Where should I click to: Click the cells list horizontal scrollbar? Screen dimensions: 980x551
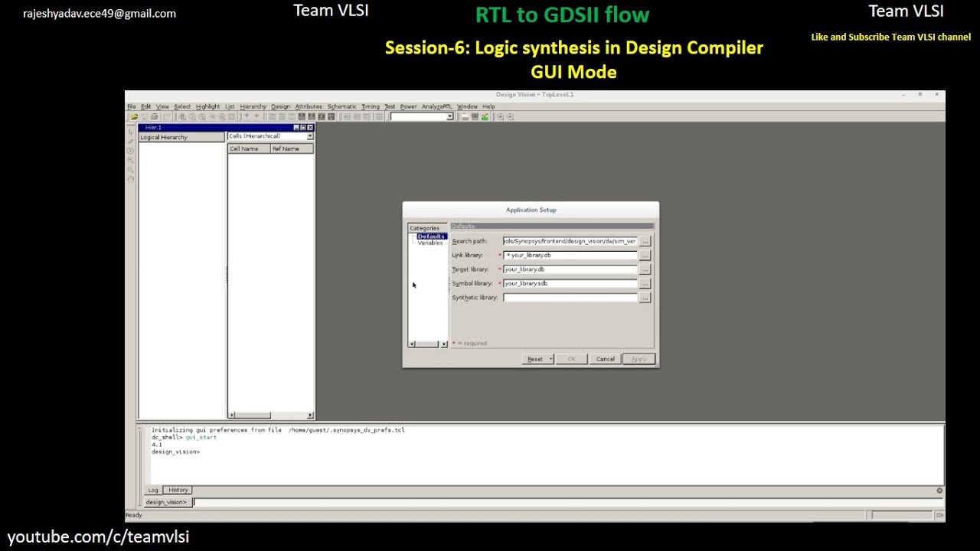pos(271,416)
